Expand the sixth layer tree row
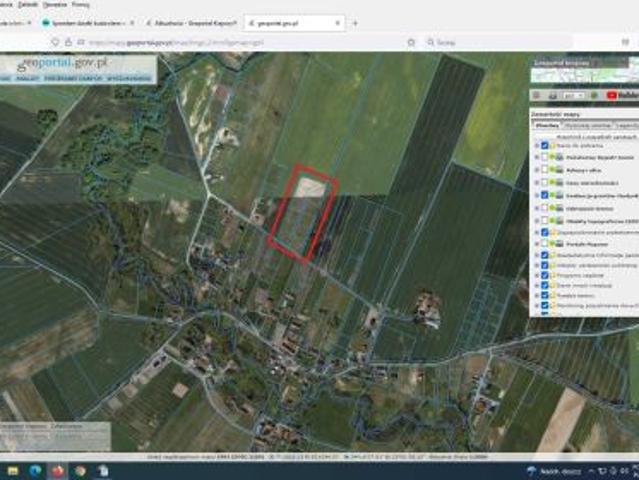The image size is (639, 480). 537,208
